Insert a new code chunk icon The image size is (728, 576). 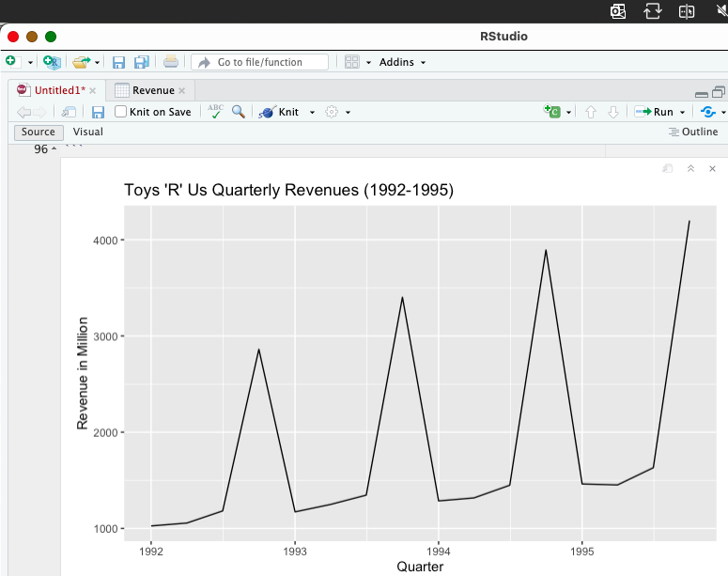coord(552,111)
